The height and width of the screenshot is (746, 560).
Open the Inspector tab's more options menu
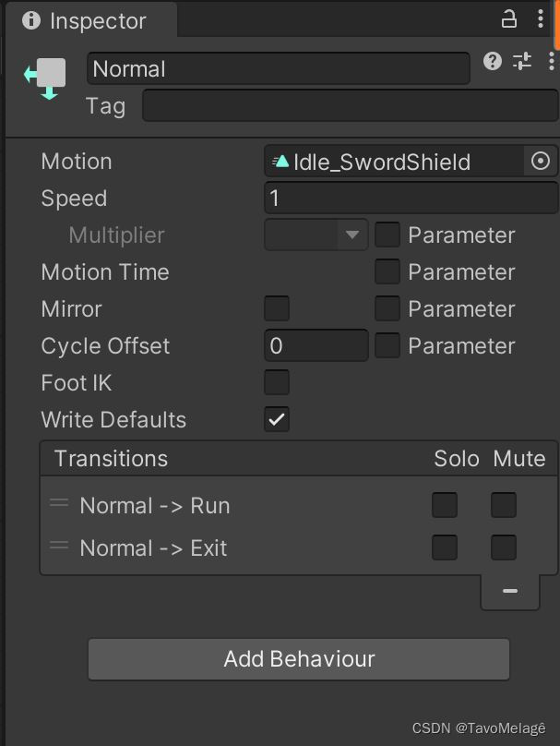tap(541, 18)
